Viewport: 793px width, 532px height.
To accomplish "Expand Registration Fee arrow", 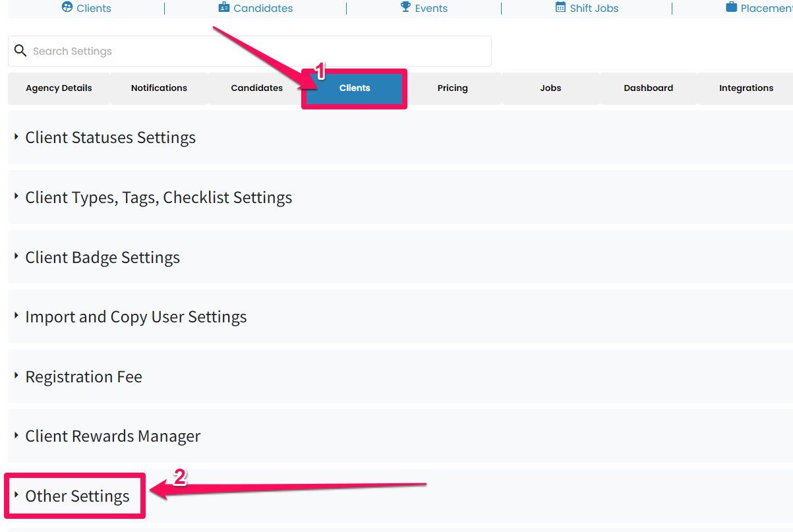I will (16, 375).
